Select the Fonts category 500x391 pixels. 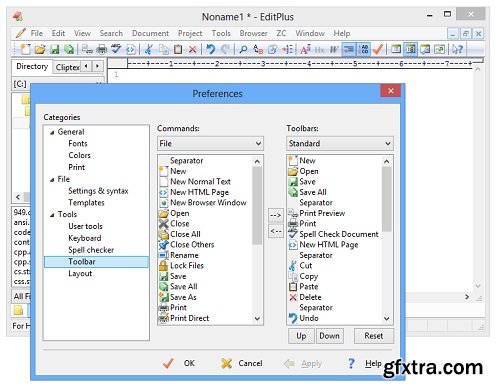(x=78, y=144)
